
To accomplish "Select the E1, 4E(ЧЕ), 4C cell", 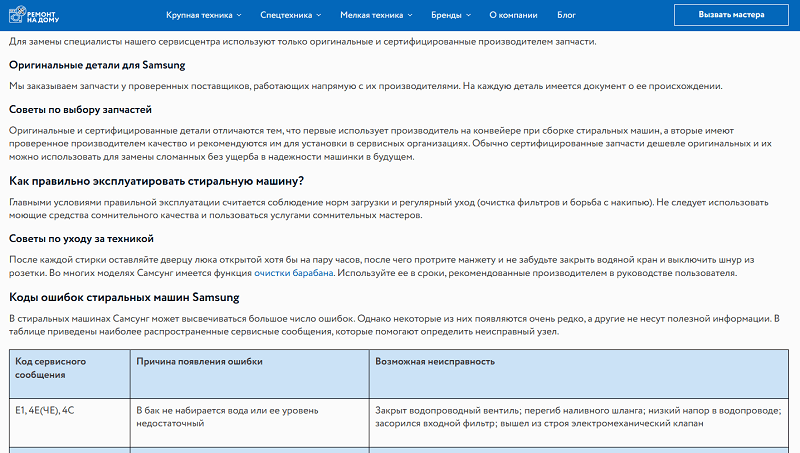I will [x=70, y=423].
